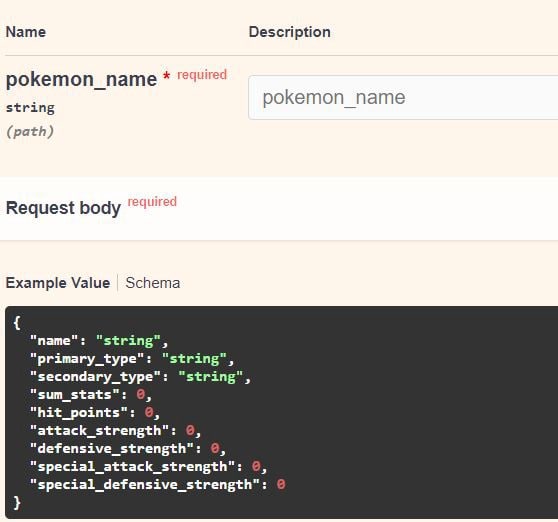This screenshot has width=558, height=522.
Task: Click the "Request body" heading
Action: tap(63, 208)
